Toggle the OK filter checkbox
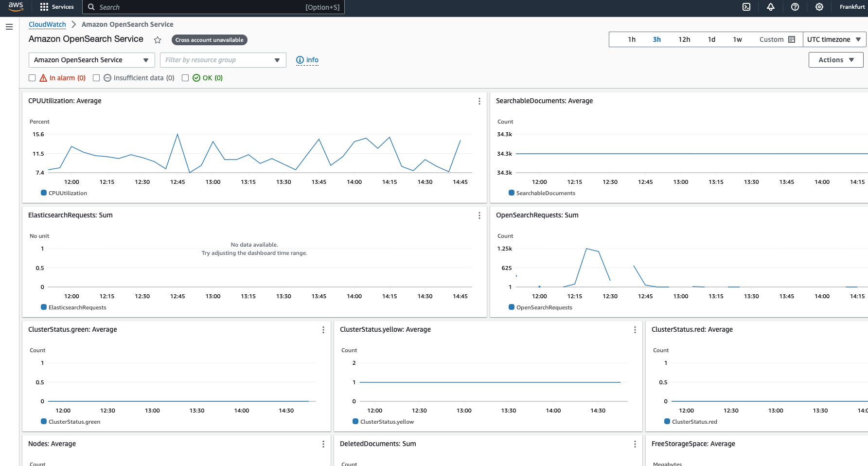The height and width of the screenshot is (466, 868). click(x=185, y=78)
